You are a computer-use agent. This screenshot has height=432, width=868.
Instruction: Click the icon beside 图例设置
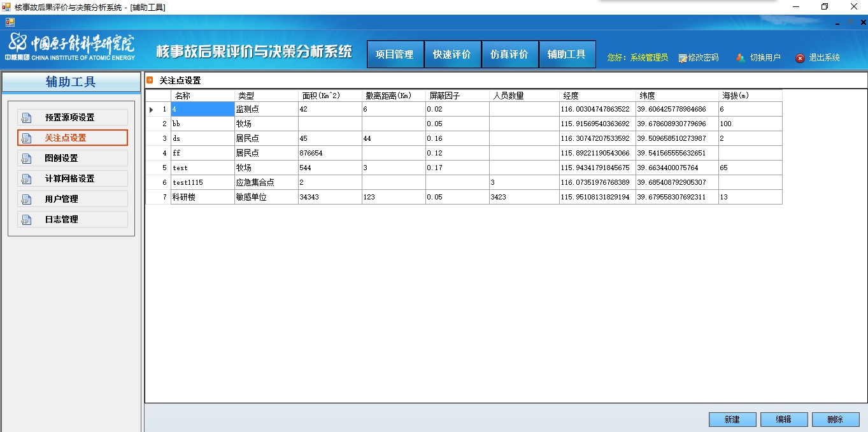click(x=26, y=159)
